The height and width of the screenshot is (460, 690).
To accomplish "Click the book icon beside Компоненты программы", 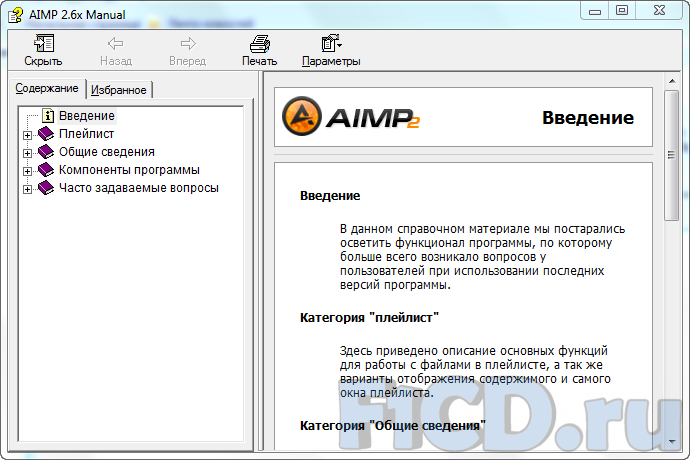I will [x=46, y=170].
